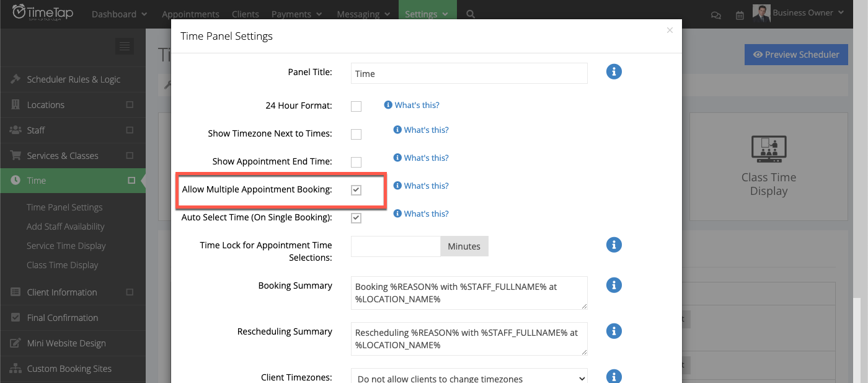Navigate to the Dashboard menu

(118, 14)
